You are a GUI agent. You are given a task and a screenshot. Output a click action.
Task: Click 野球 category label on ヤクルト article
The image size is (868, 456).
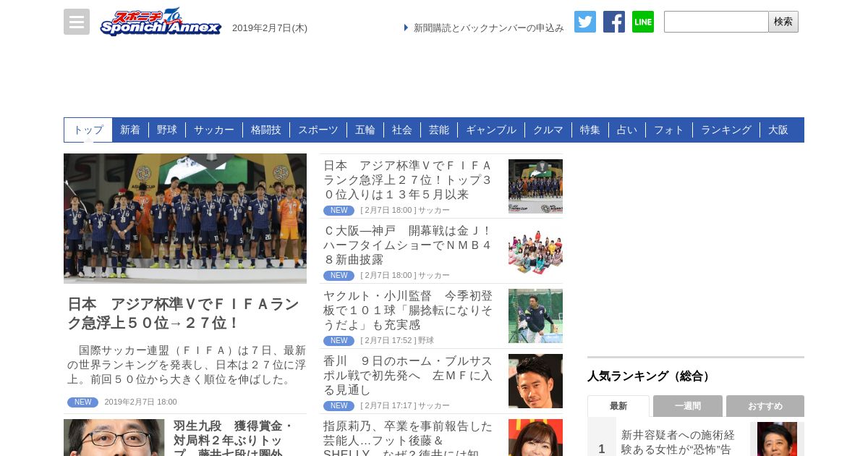[426, 341]
